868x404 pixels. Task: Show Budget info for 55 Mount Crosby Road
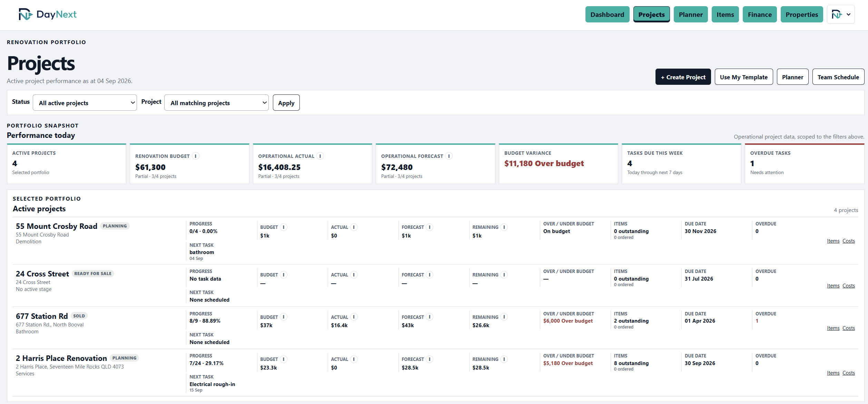pyautogui.click(x=284, y=227)
